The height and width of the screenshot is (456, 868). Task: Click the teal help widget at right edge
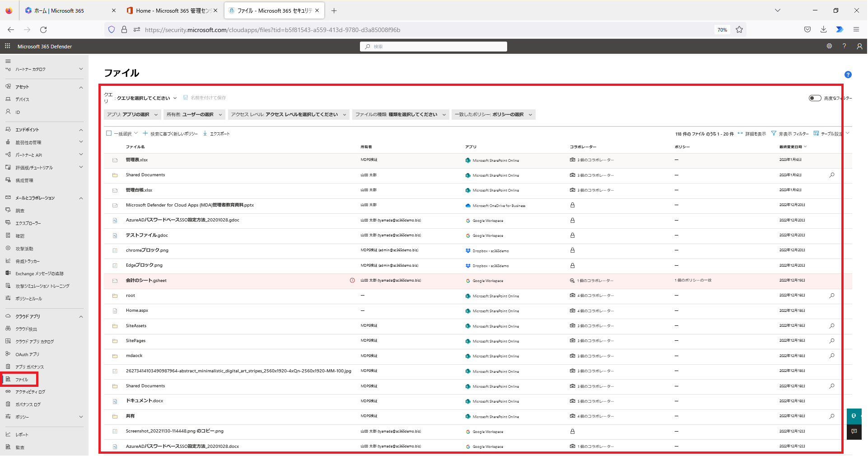(854, 416)
